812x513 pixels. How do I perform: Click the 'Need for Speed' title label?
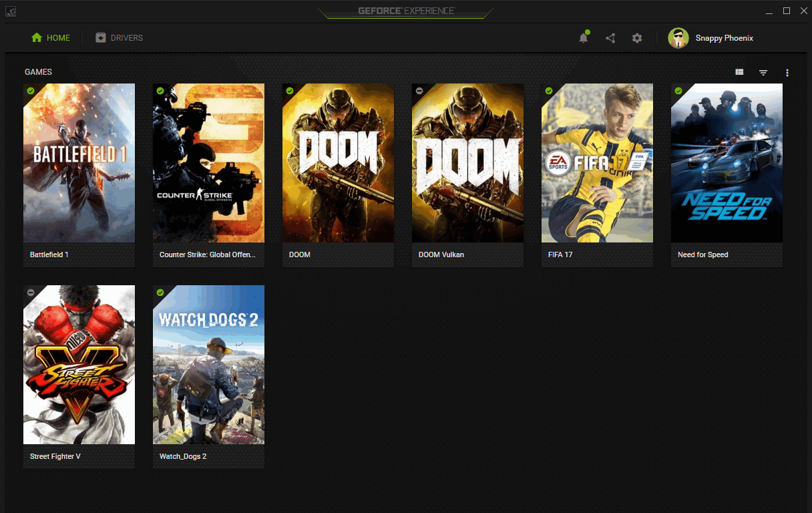click(x=703, y=254)
